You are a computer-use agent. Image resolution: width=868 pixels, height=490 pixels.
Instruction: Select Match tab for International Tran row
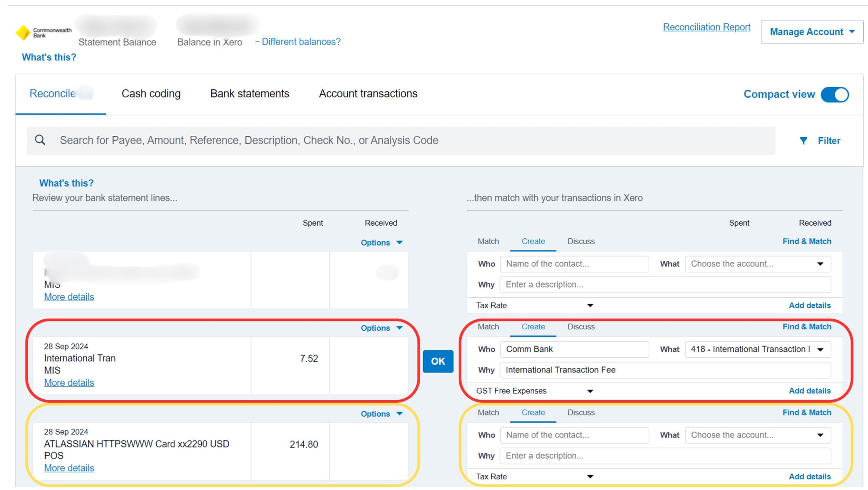point(488,327)
